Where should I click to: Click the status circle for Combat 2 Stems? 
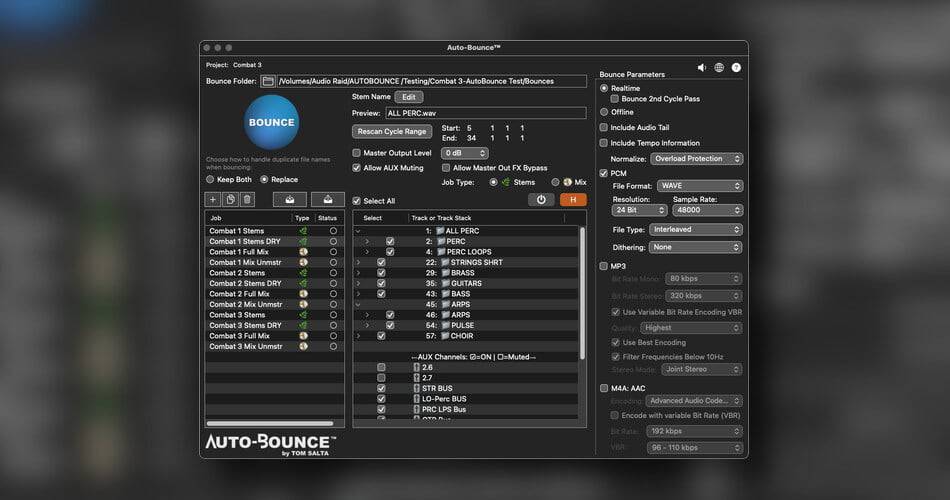333,273
